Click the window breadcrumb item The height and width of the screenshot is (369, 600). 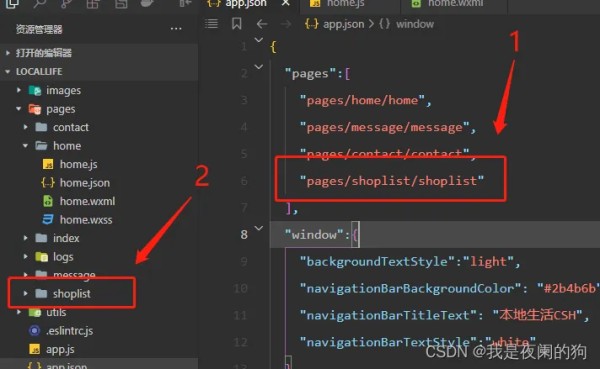[415, 24]
